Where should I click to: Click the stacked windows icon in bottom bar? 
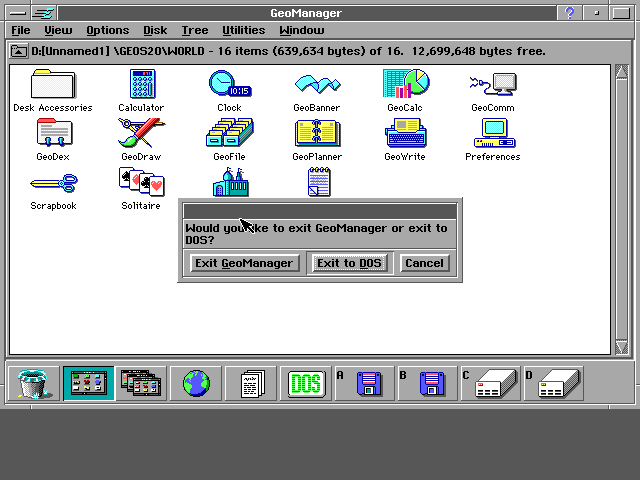click(x=141, y=383)
